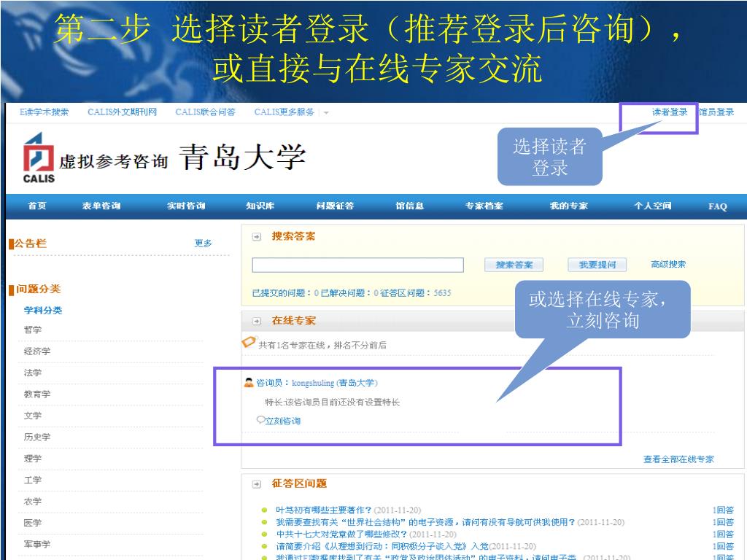Open the 首页 navigation tab
The image size is (747, 560).
point(37,206)
